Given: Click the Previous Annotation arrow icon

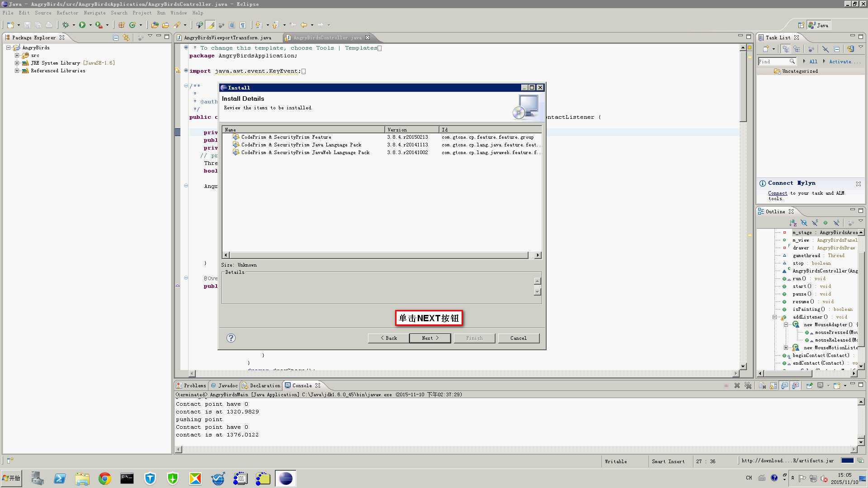Looking at the screenshot, I should pos(275,25).
